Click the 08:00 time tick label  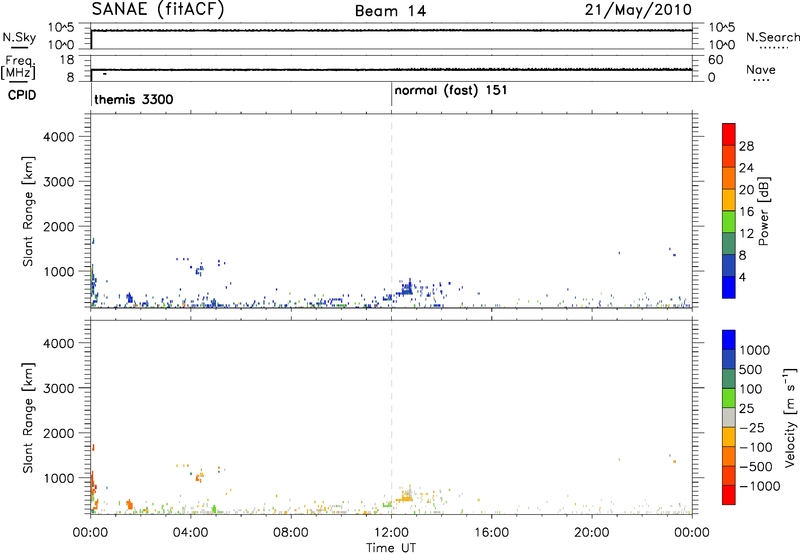(x=290, y=533)
